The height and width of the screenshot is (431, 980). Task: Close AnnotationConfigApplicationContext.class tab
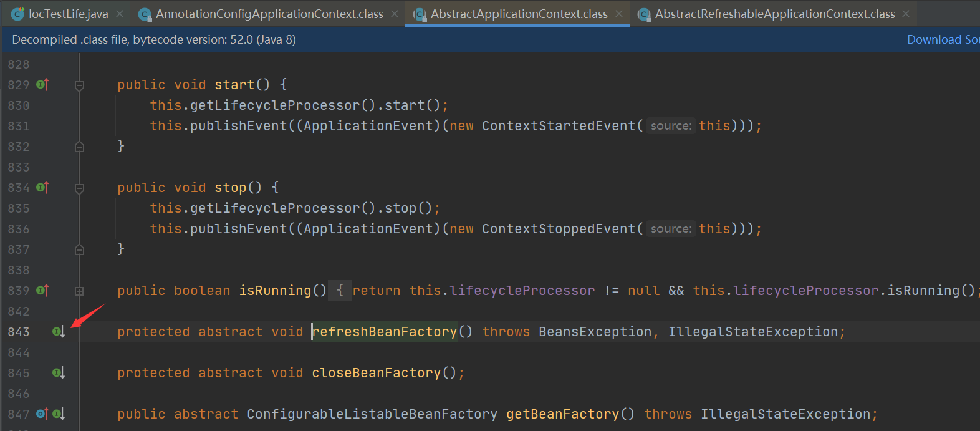point(395,14)
